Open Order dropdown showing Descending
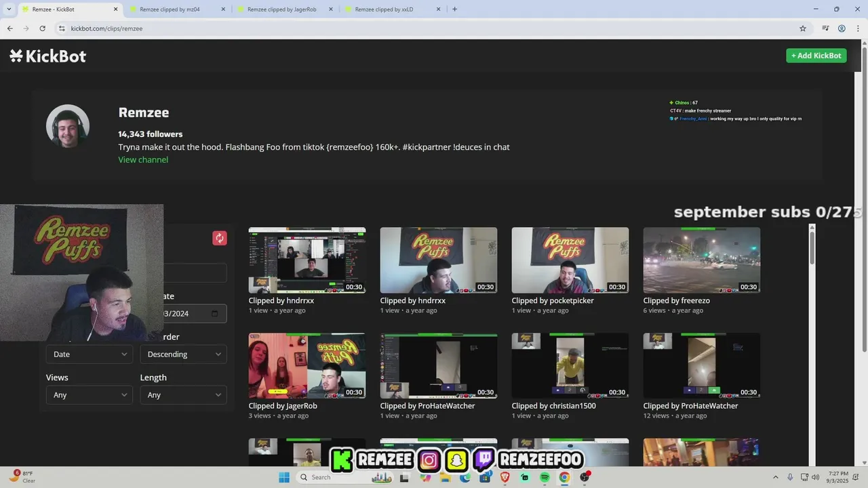 coord(183,354)
